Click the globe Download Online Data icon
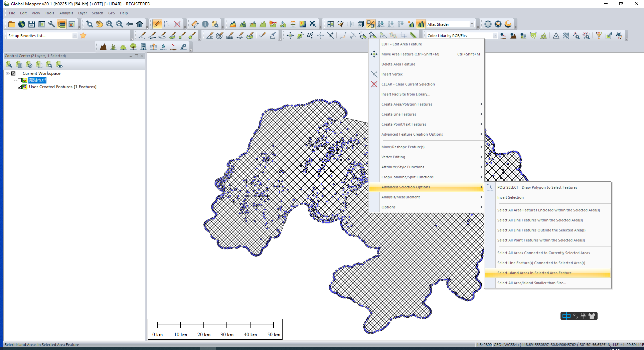 click(22, 24)
